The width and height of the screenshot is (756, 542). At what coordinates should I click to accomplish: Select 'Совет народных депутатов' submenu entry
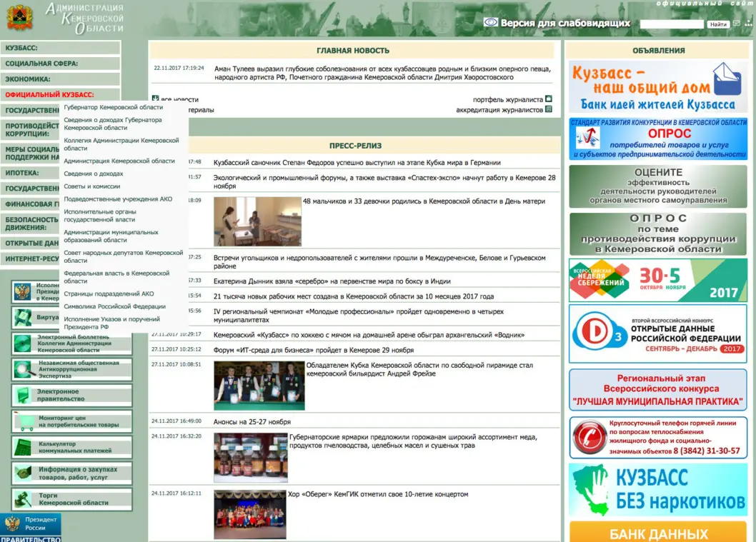coord(124,256)
